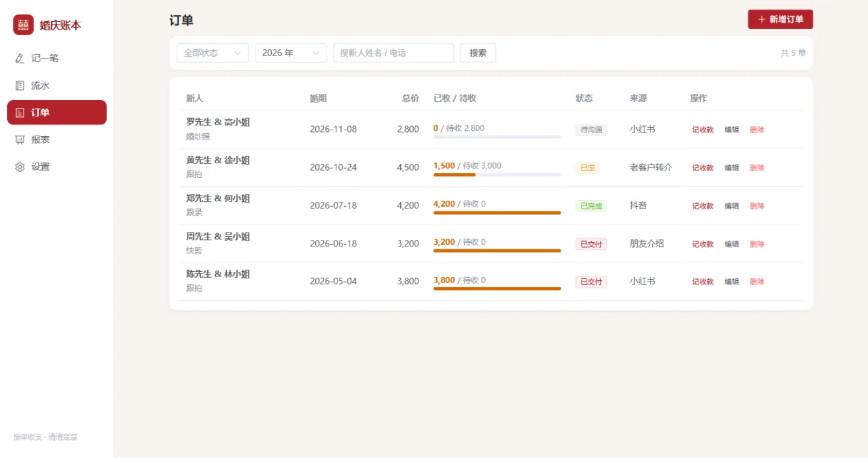Click the chart icon beside 报表

(20, 140)
